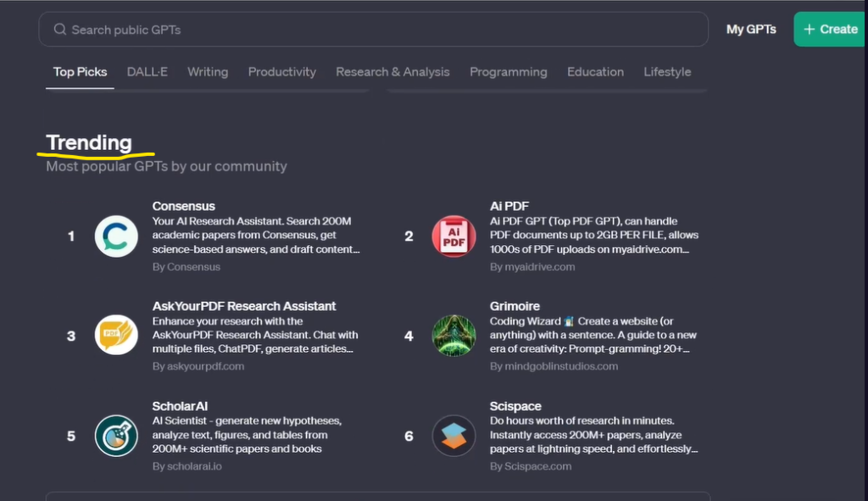Click rank number 3 beside AskYourPDF
Image resolution: width=868 pixels, height=501 pixels.
[x=71, y=336]
